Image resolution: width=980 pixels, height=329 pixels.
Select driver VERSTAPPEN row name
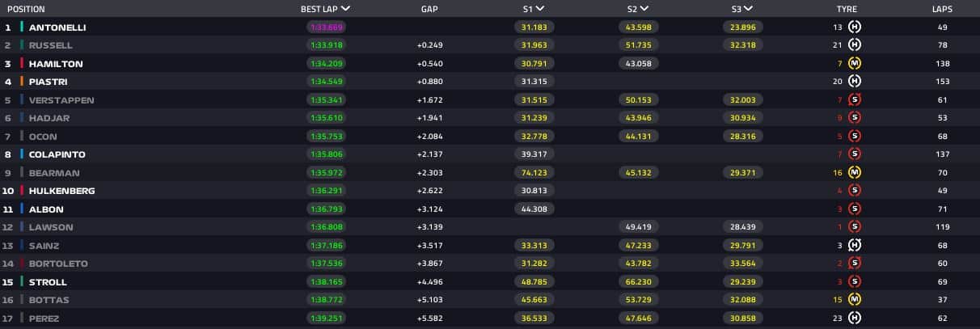pos(61,99)
